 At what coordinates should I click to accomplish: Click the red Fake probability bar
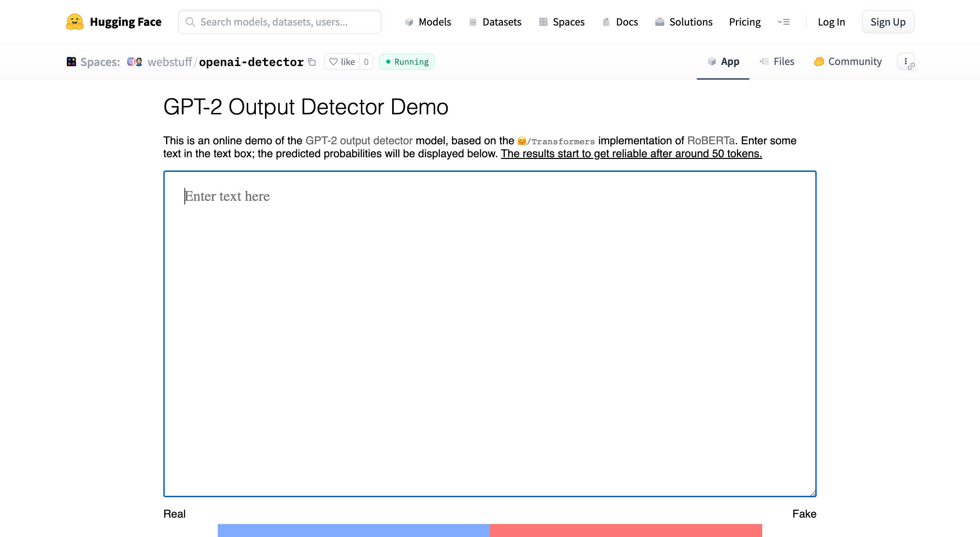(626, 531)
